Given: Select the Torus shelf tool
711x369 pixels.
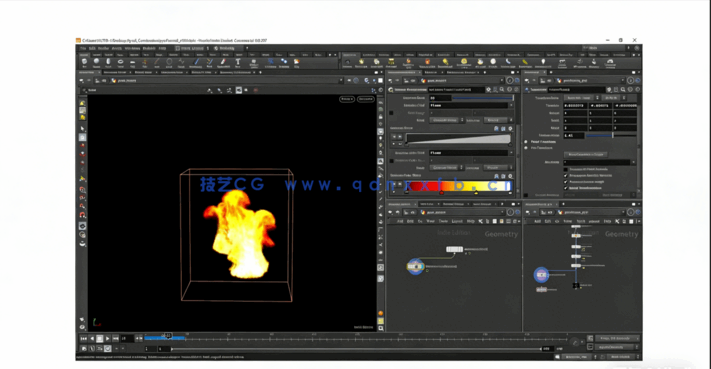Looking at the screenshot, I should click(120, 63).
